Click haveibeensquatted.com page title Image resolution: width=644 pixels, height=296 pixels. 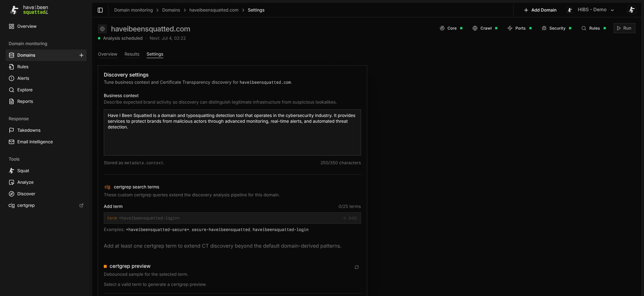pos(151,29)
